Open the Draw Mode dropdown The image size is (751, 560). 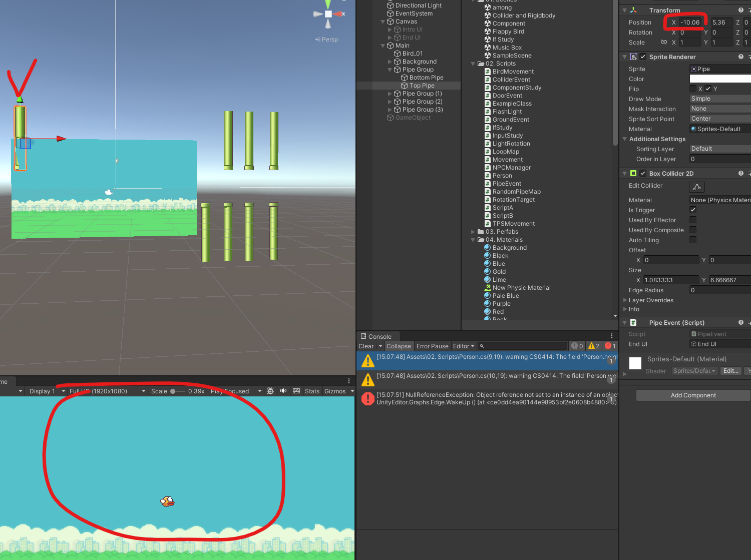tap(720, 99)
